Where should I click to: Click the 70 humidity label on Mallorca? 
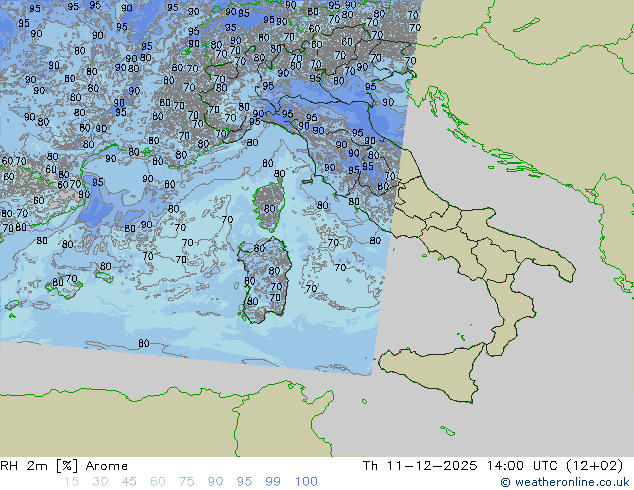[71, 279]
